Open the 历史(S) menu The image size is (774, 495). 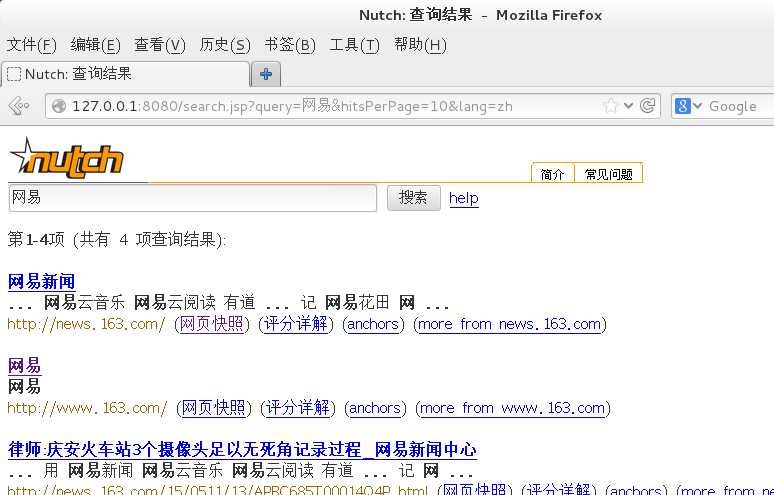coord(225,45)
